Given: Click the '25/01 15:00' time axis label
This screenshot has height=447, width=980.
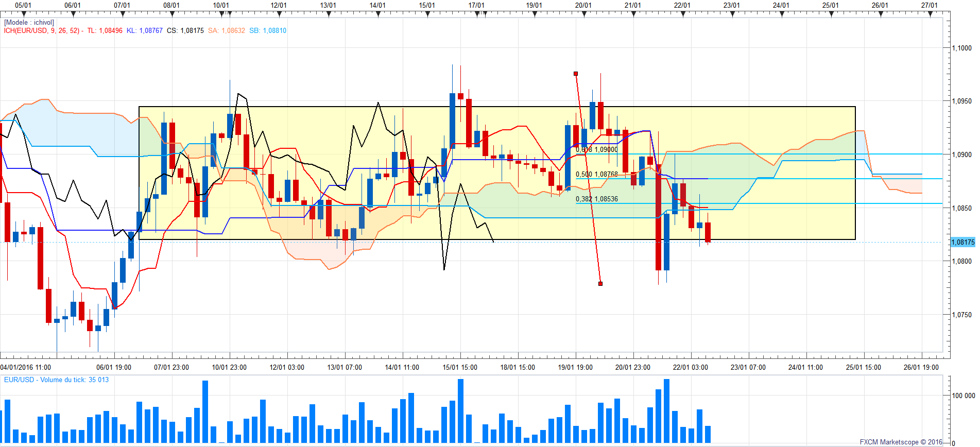Looking at the screenshot, I should coord(864,368).
